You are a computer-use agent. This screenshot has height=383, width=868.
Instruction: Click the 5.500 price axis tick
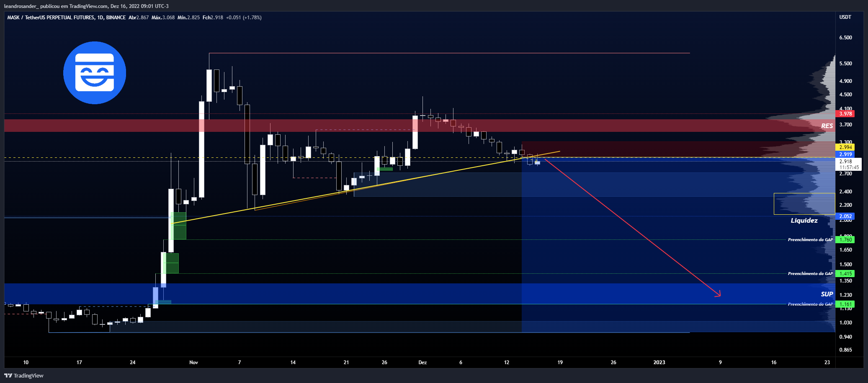click(845, 64)
